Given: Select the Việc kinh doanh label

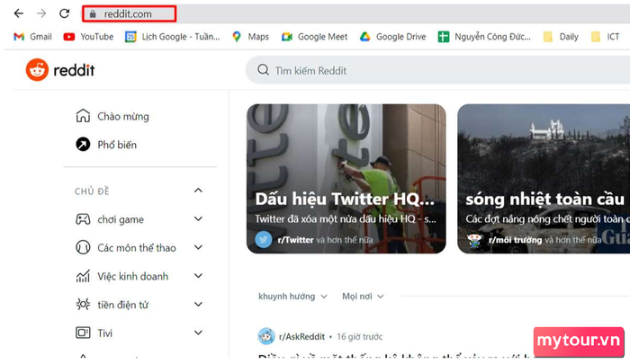Looking at the screenshot, I should (x=132, y=277).
